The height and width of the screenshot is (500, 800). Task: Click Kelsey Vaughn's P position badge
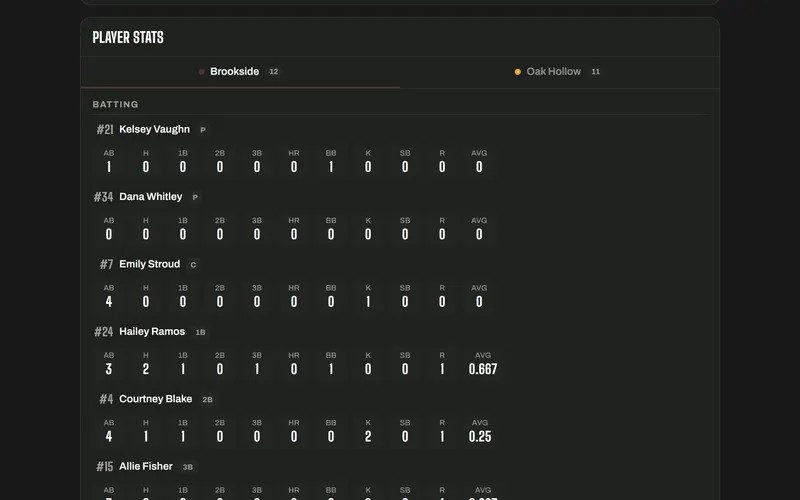[x=203, y=130]
